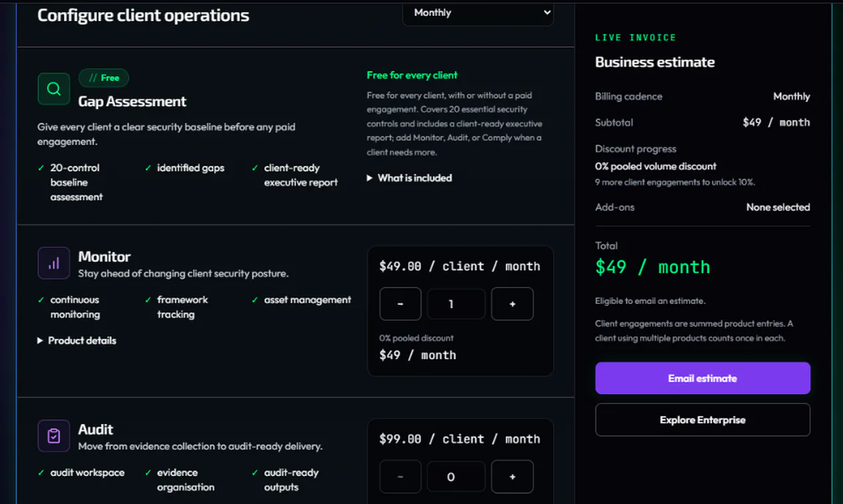Screen dimensions: 843x504
Task: Click Eligible to email an estimate text
Action: (650, 300)
